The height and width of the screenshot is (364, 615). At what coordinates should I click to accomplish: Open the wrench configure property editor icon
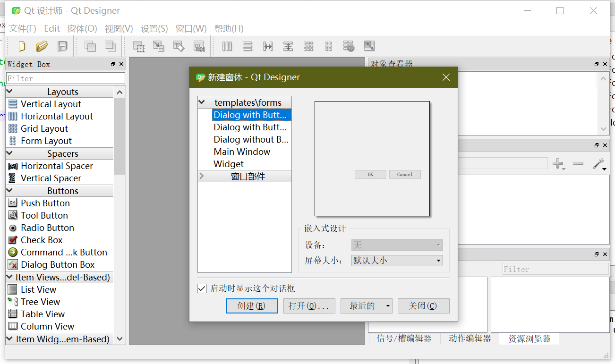click(x=599, y=164)
